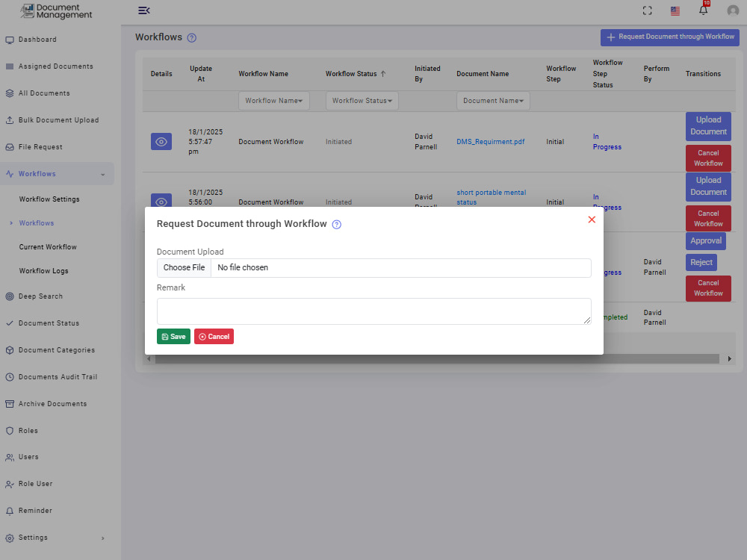Click the Settings gear icon

10,538
